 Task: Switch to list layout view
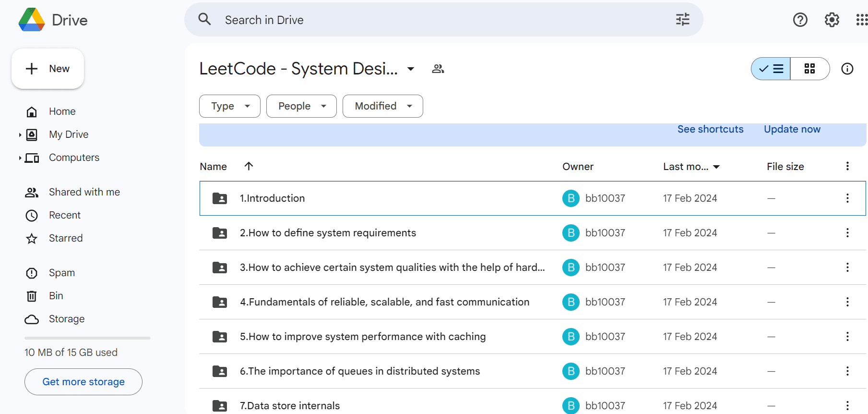coord(771,69)
